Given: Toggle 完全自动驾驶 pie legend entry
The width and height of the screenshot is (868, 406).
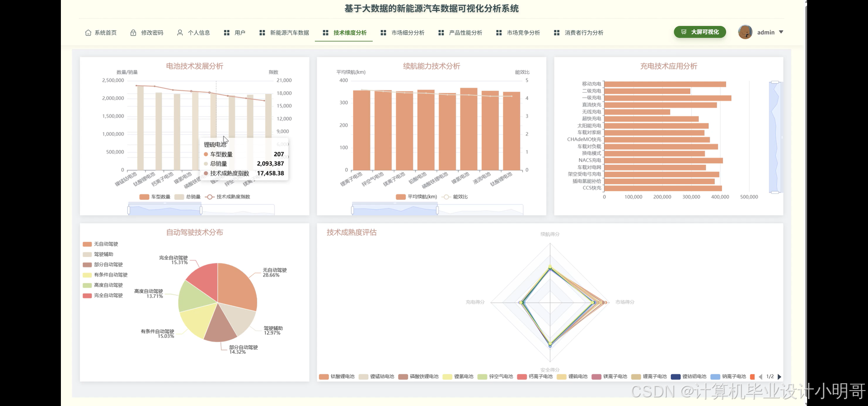Looking at the screenshot, I should [103, 296].
